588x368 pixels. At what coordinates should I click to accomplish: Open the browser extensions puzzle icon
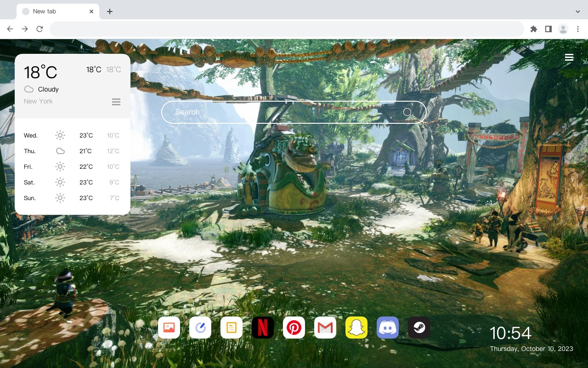point(533,29)
